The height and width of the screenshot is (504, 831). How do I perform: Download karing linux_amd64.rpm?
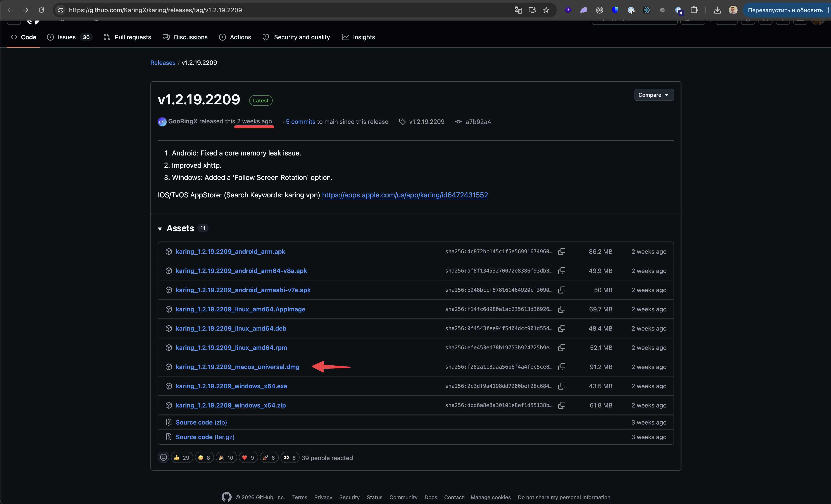(231, 347)
